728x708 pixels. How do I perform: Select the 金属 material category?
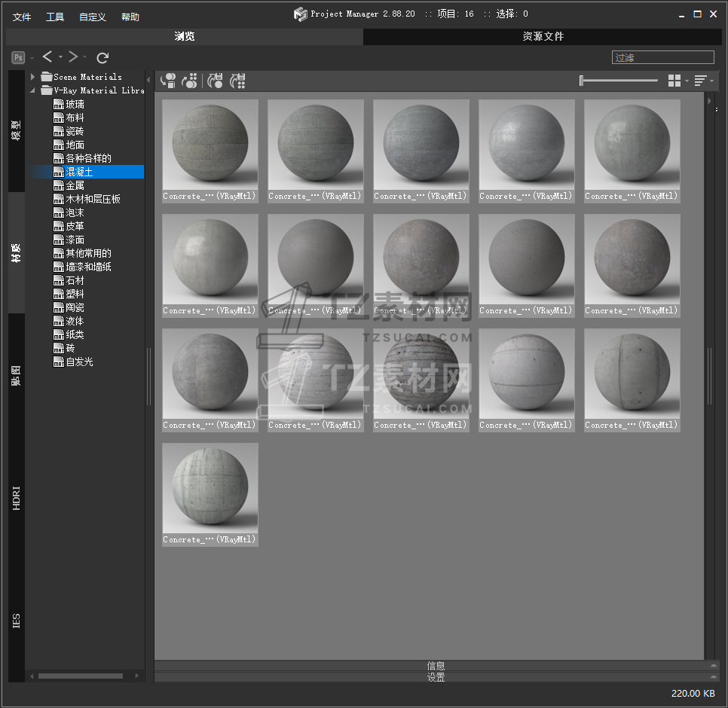coord(75,185)
